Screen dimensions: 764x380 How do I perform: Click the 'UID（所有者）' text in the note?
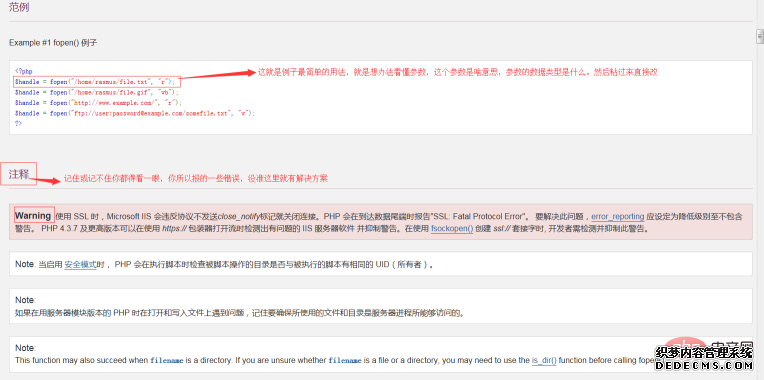point(402,265)
